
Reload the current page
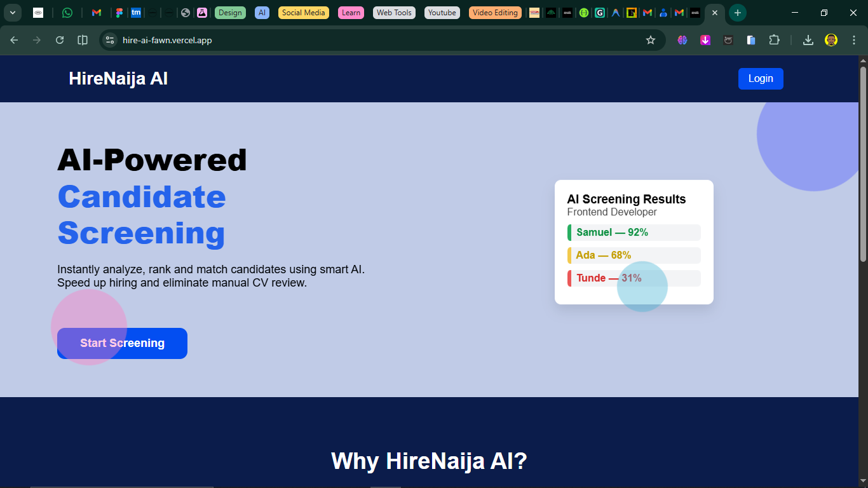click(x=60, y=40)
